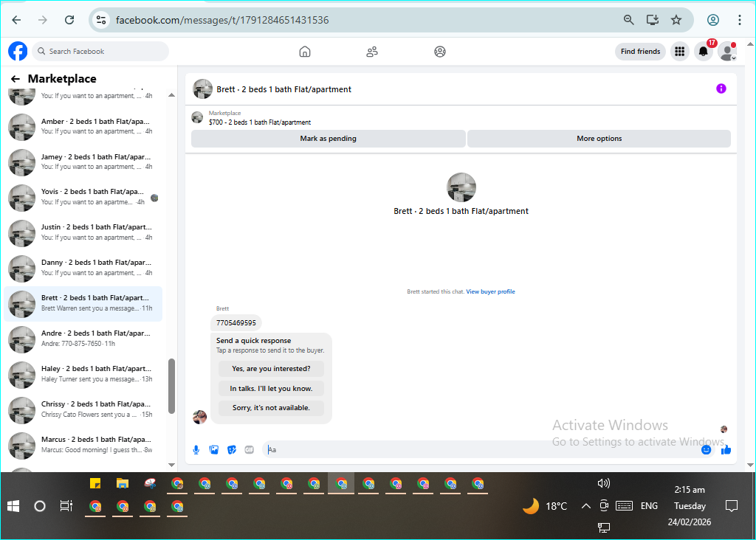This screenshot has width=756, height=540.
Task: Click chat list scrollbar up arrow
Action: pos(171,95)
